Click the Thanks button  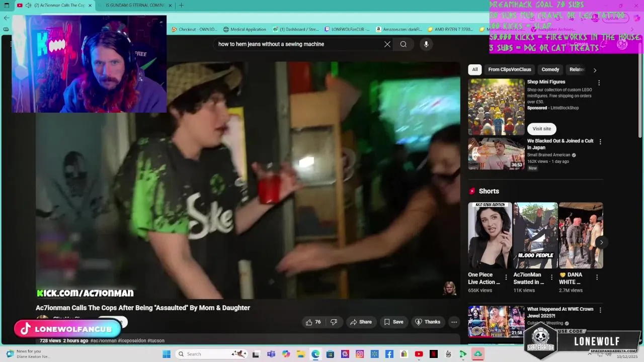pyautogui.click(x=428, y=322)
